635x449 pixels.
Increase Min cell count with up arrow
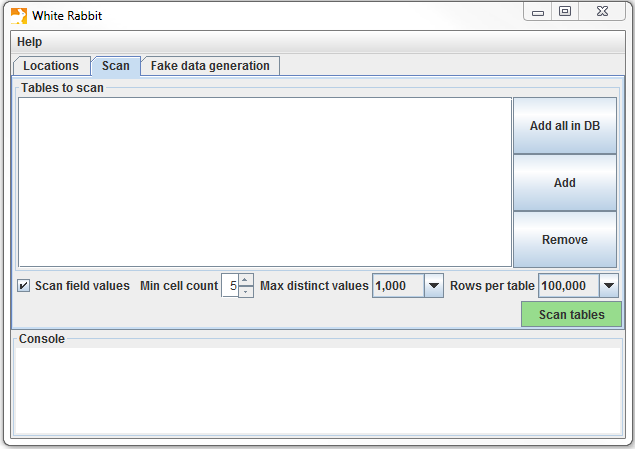click(x=245, y=279)
